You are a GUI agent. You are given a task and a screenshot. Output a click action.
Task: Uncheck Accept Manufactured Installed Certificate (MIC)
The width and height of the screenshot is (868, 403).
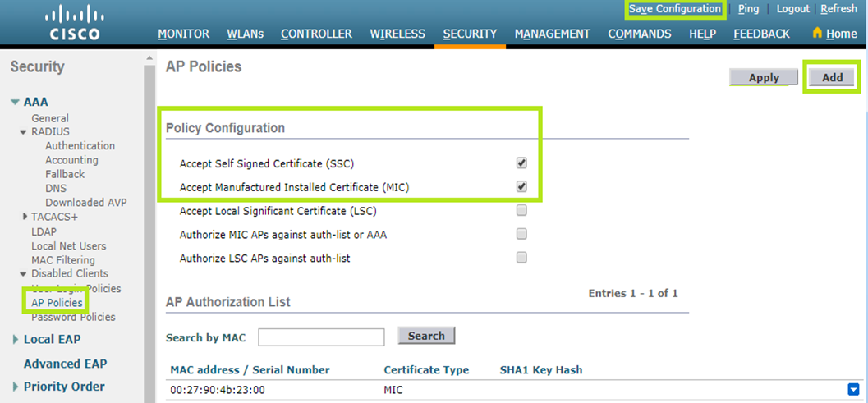521,186
